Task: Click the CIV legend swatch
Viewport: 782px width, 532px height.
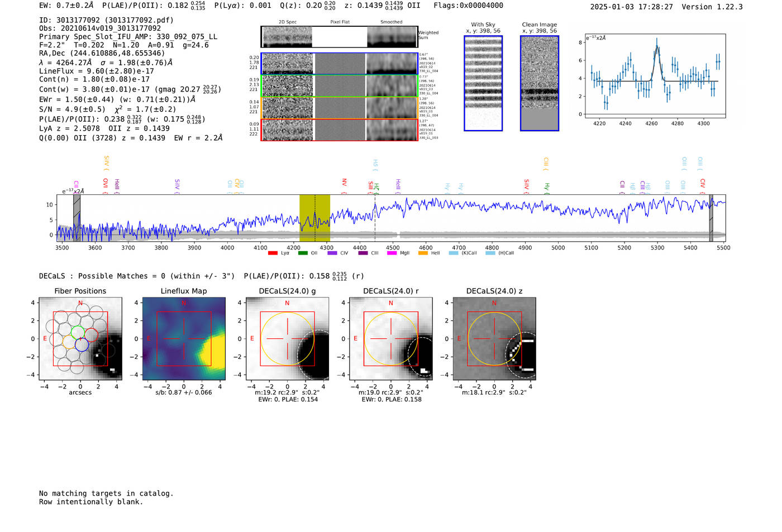Action: coord(332,253)
